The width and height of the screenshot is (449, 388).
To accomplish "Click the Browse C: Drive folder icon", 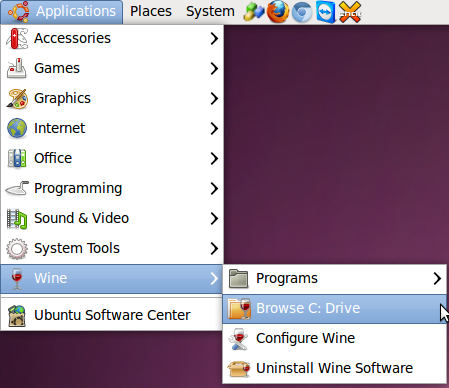I will (x=239, y=308).
